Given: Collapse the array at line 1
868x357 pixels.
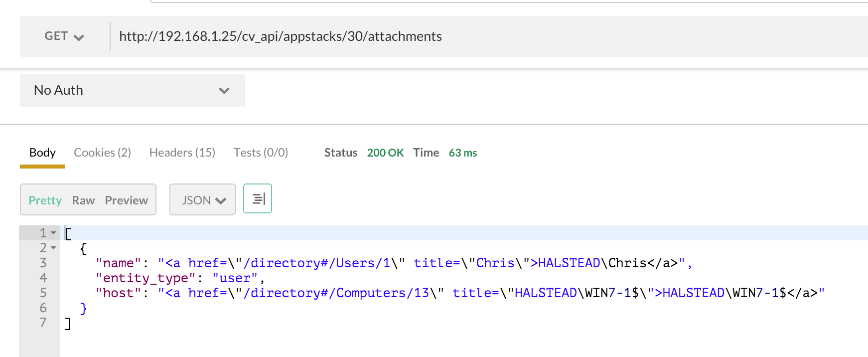Looking at the screenshot, I should [53, 233].
